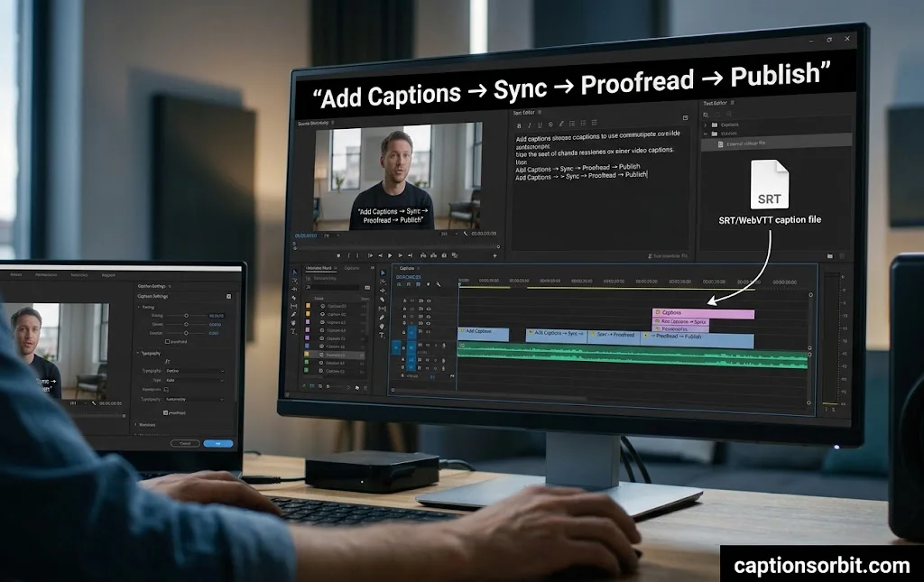924x582 pixels.
Task: Select the Razor tool beside the timeline
Action: point(383,300)
